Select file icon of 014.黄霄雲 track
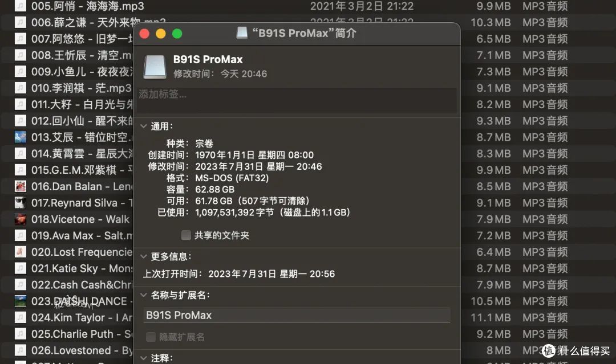The height and width of the screenshot is (364, 616). [21, 153]
